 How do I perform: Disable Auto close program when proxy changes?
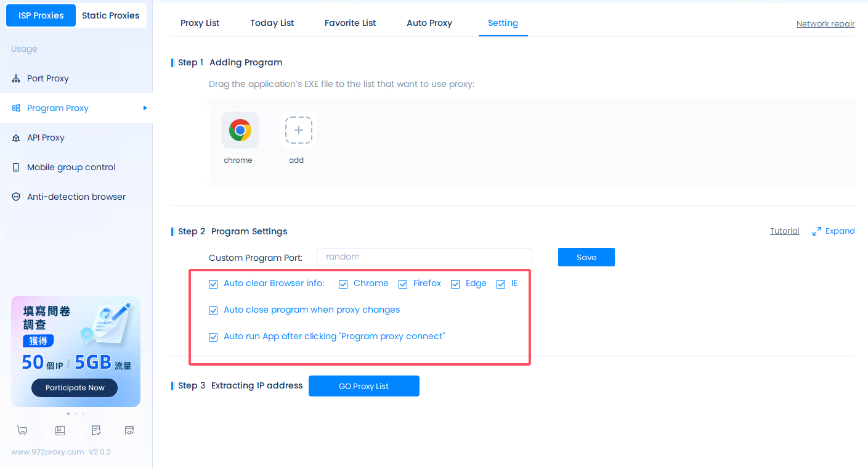coord(213,310)
